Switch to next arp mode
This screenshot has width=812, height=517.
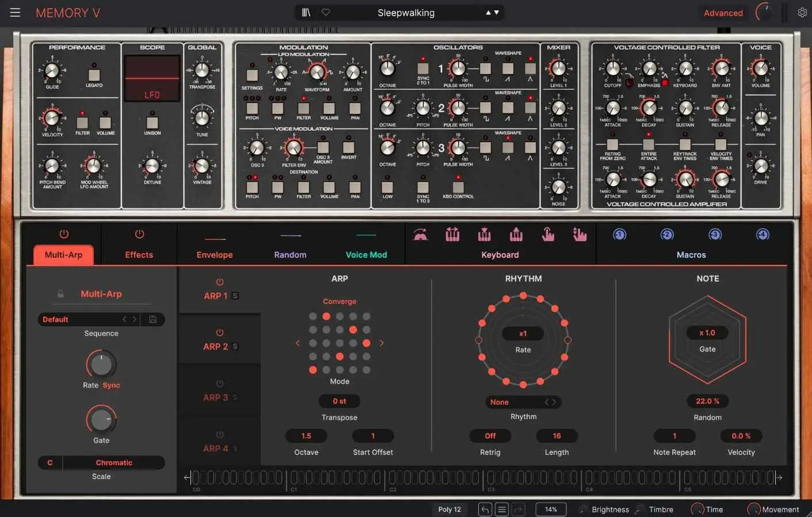(382, 343)
